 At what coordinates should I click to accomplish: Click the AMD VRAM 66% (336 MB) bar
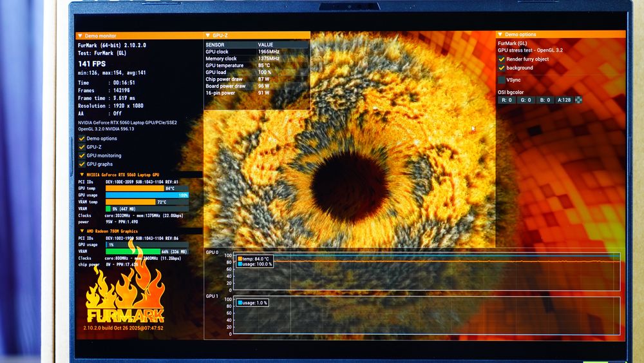click(147, 251)
